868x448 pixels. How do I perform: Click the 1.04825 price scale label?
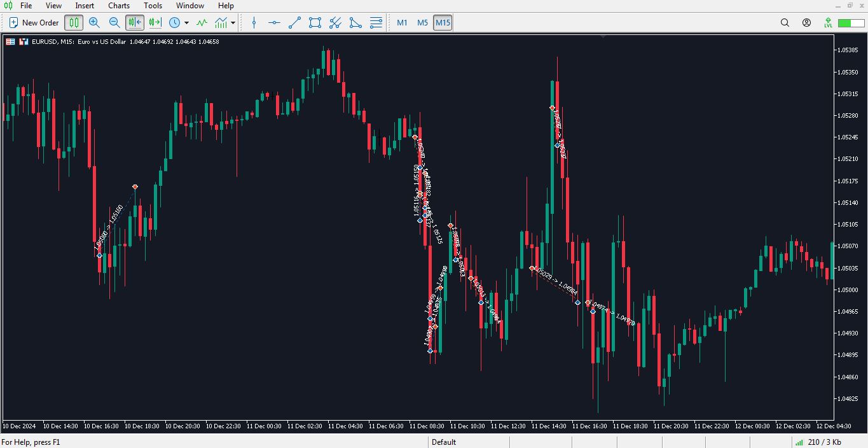pos(849,398)
